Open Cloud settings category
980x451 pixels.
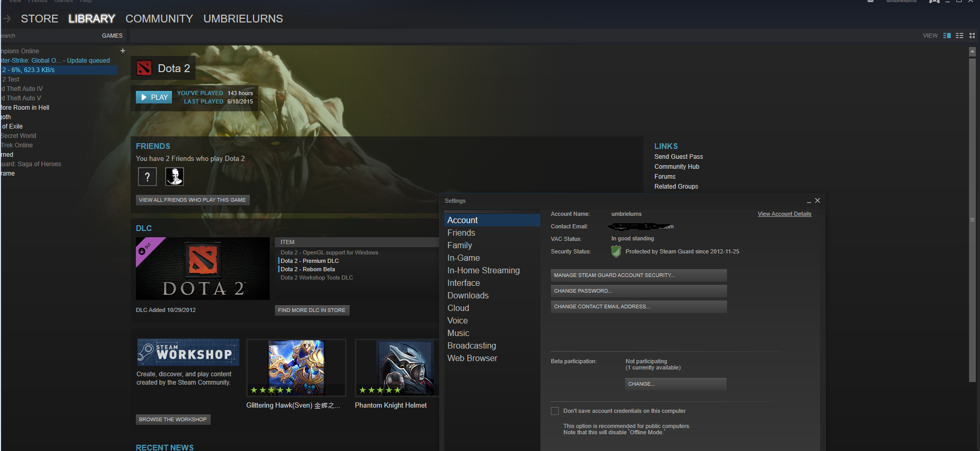tap(492, 308)
